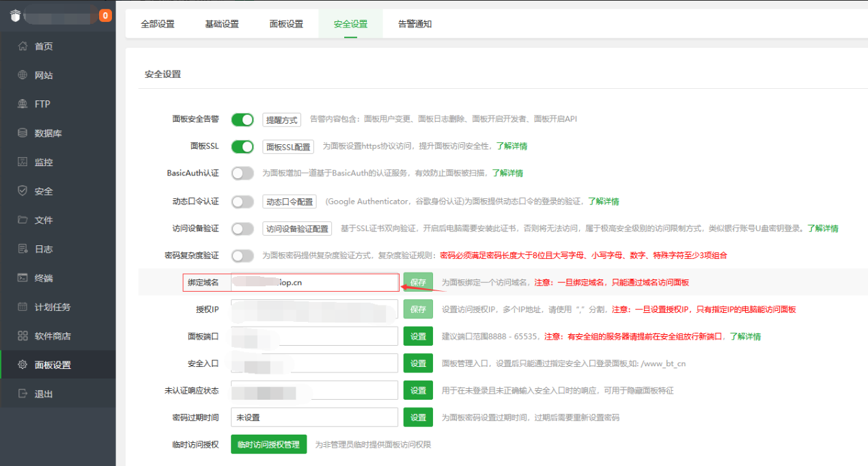Click the 未认证响应状态 input field

[314, 390]
